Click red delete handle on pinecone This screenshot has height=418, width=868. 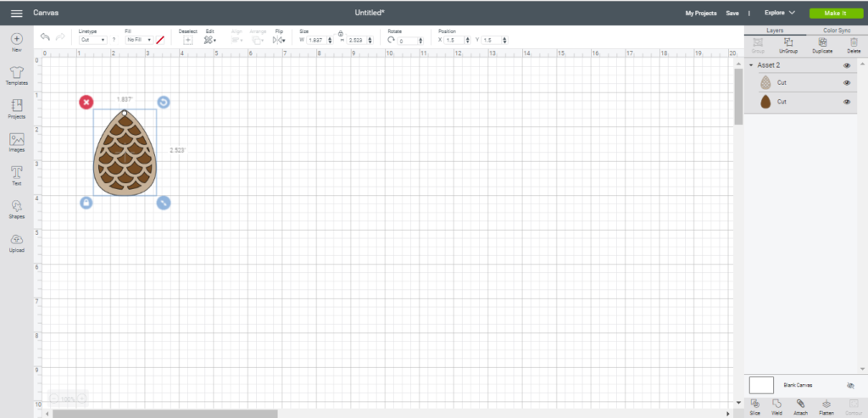86,103
